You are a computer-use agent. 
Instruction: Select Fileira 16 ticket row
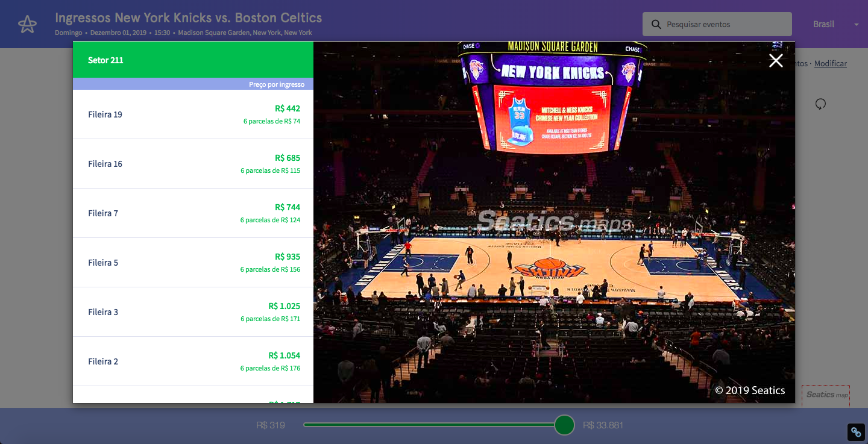point(193,164)
